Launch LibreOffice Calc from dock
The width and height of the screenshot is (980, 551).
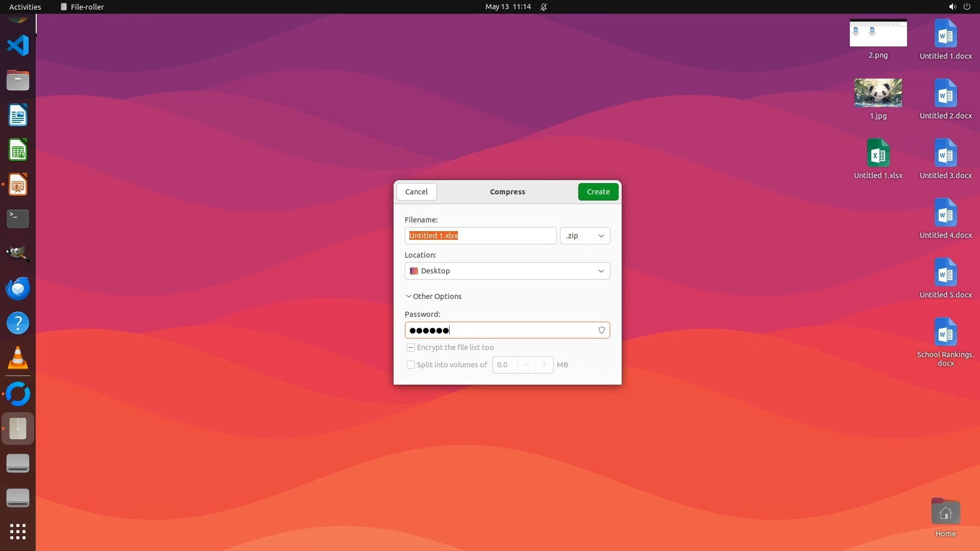tap(18, 151)
